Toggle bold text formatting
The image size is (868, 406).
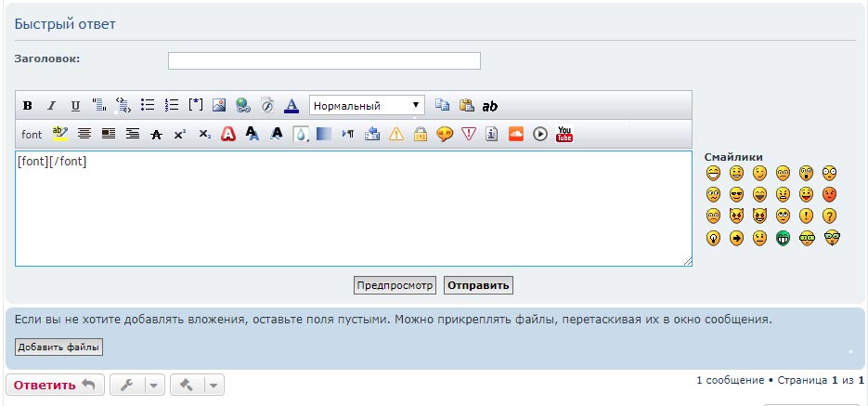pos(27,106)
